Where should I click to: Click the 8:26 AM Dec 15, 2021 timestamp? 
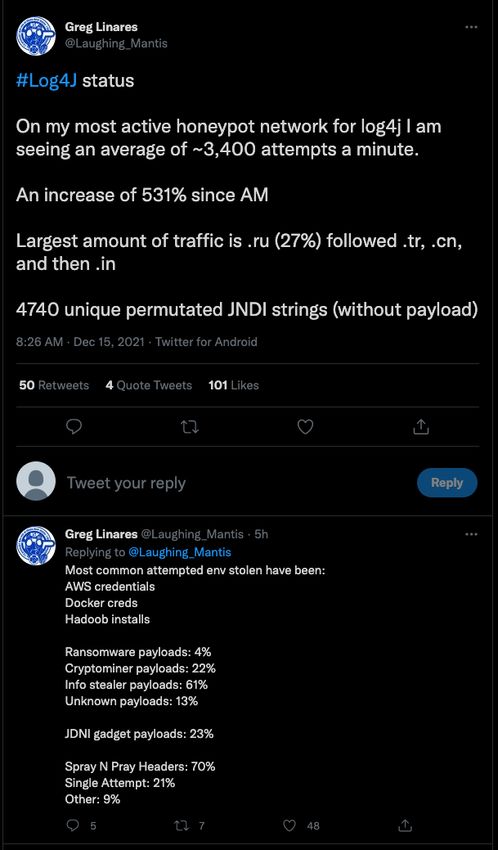(x=80, y=342)
